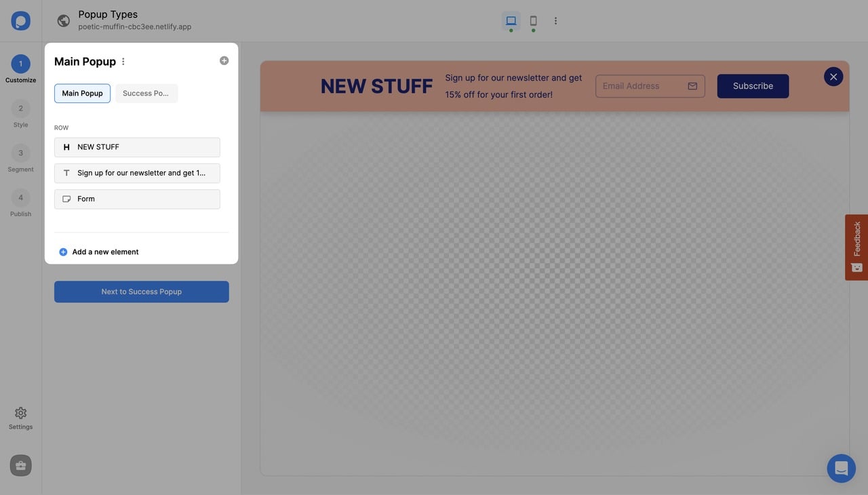Click the Form element icon
The image size is (868, 495).
pyautogui.click(x=64, y=197)
